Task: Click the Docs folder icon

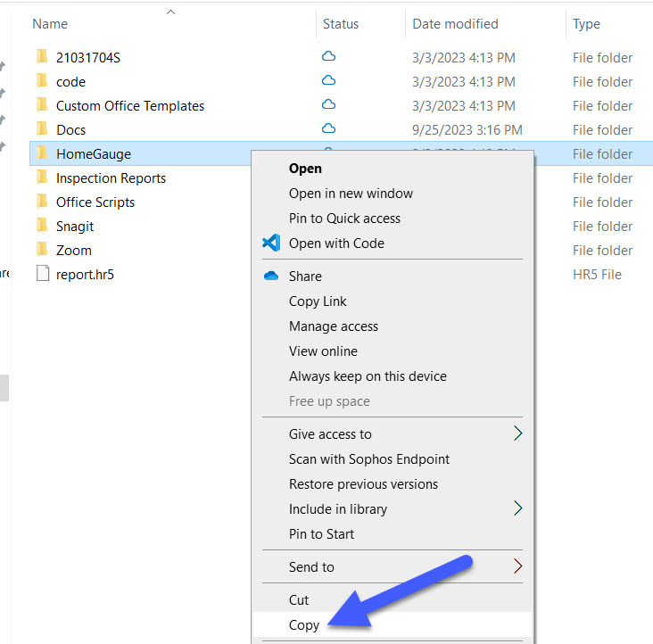Action: coord(42,129)
